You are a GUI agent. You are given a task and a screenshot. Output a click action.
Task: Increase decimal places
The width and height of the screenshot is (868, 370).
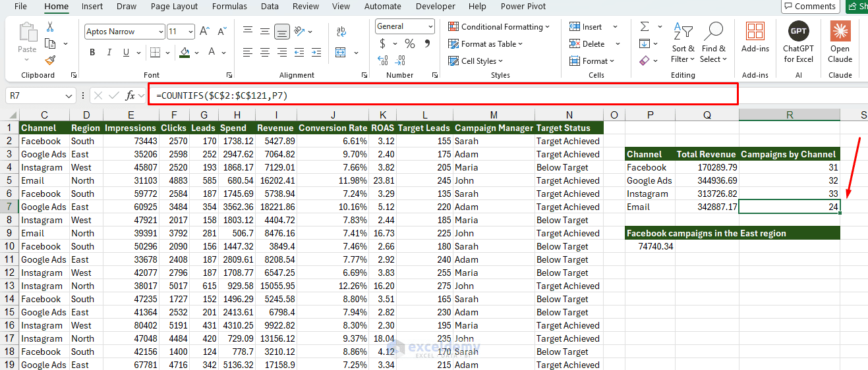(x=383, y=60)
